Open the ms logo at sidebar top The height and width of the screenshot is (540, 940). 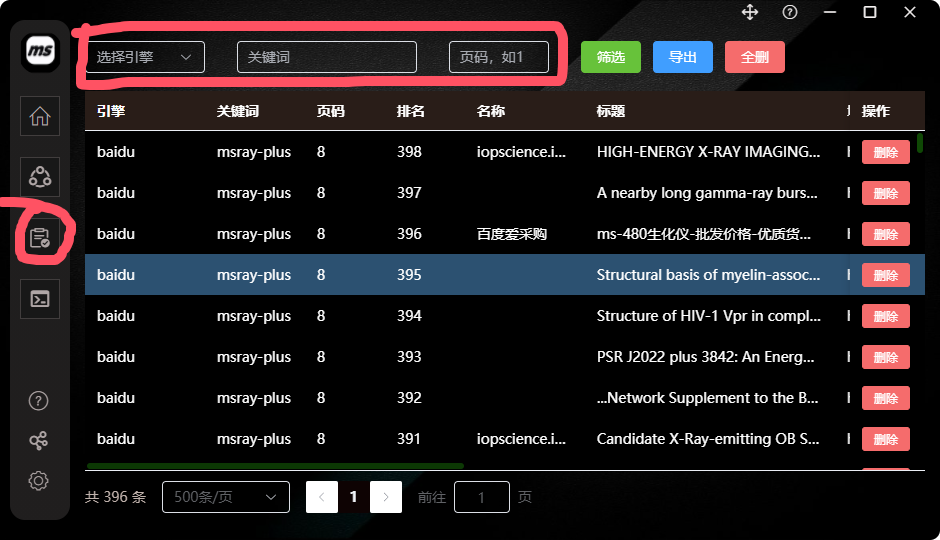40,51
